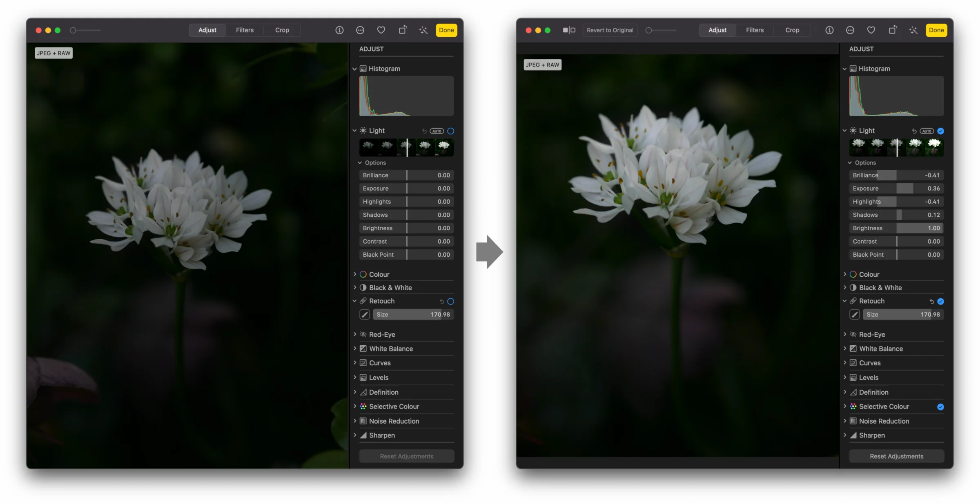Enable Light adjustment circle in left window
The height and width of the screenshot is (504, 980).
451,131
